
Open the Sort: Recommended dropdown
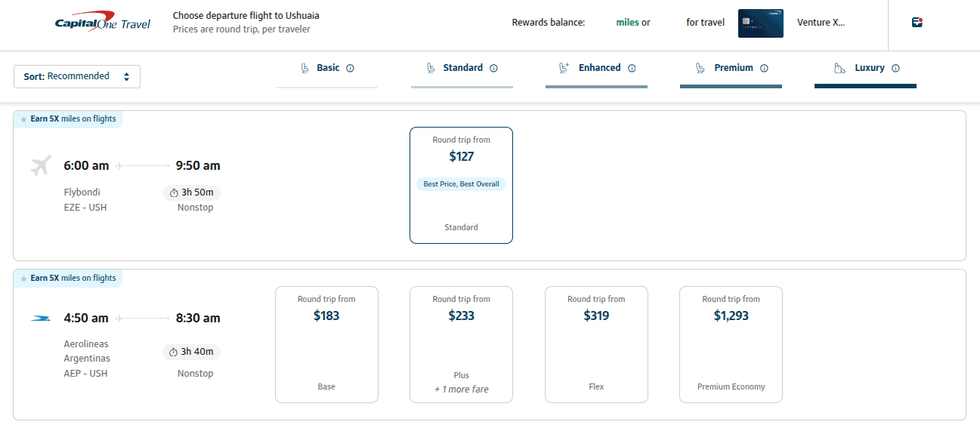pos(77,76)
